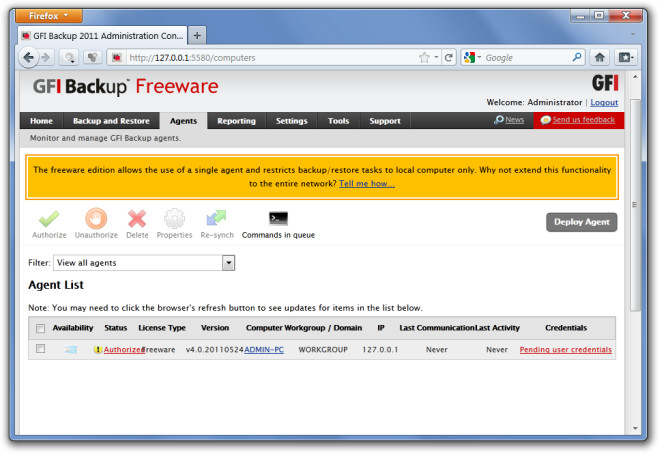Click the page vertical scrollbar thumb
The image size is (660, 454).
pos(635,205)
